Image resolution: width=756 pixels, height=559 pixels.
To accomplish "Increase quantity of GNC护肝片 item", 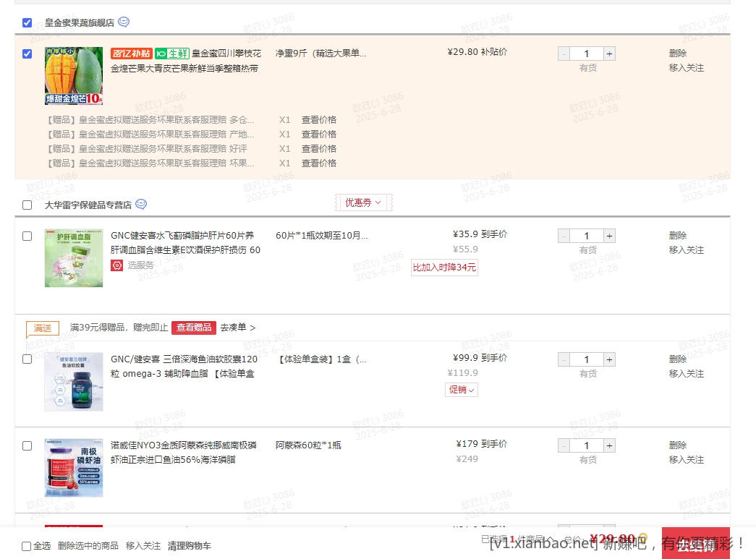I will [x=609, y=236].
